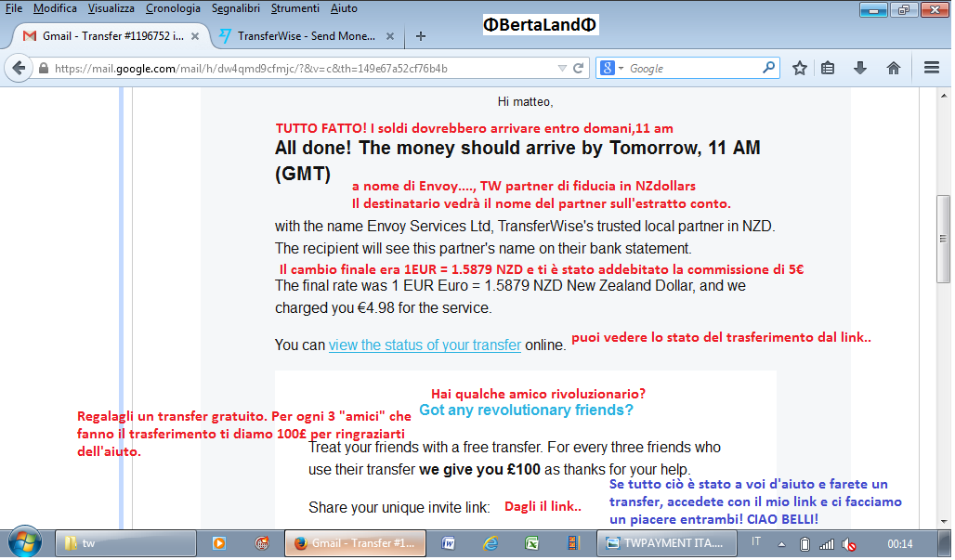Open the Google search engine selector dropdown
Image resolution: width=955 pixels, height=560 pixels.
(x=611, y=68)
